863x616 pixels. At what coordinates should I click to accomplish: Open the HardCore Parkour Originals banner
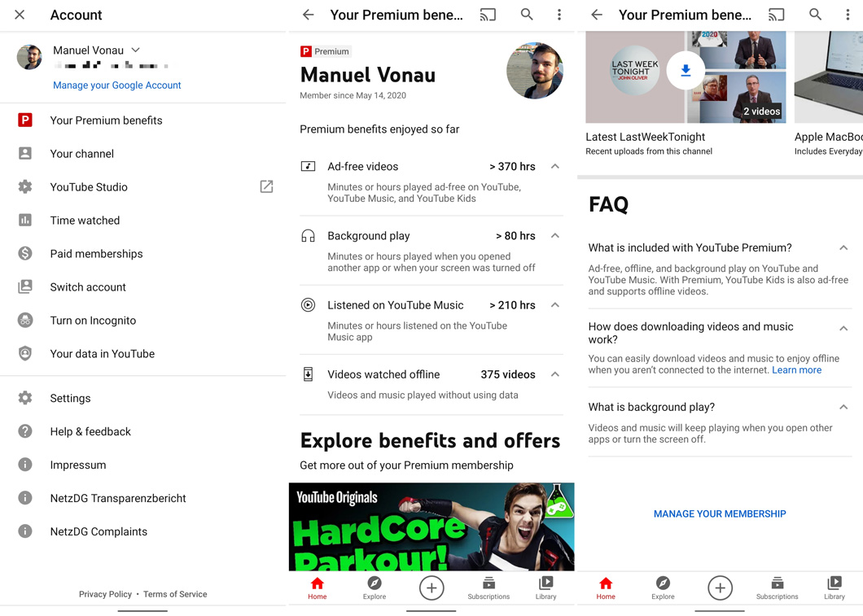point(431,527)
